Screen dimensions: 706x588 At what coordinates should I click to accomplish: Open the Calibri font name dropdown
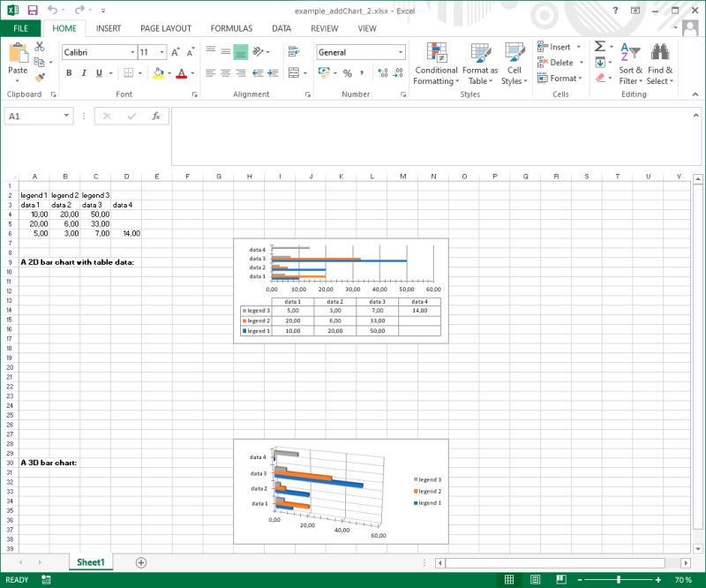pyautogui.click(x=132, y=52)
